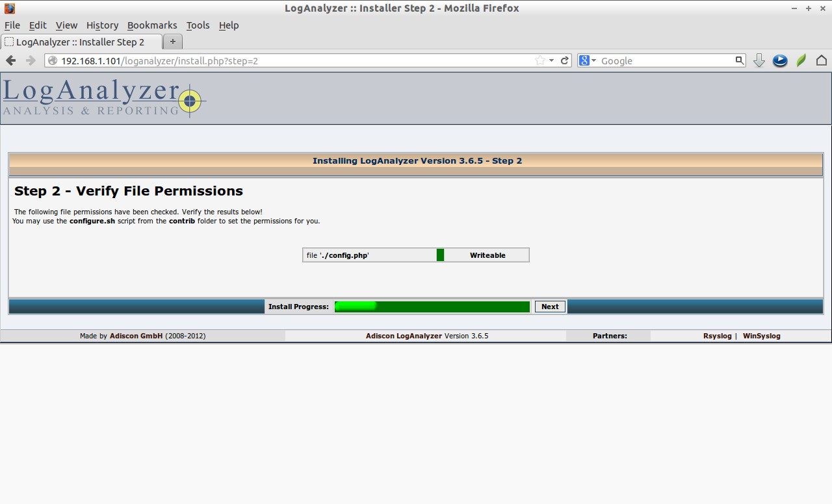Open a new tab with the plus button

pos(172,42)
